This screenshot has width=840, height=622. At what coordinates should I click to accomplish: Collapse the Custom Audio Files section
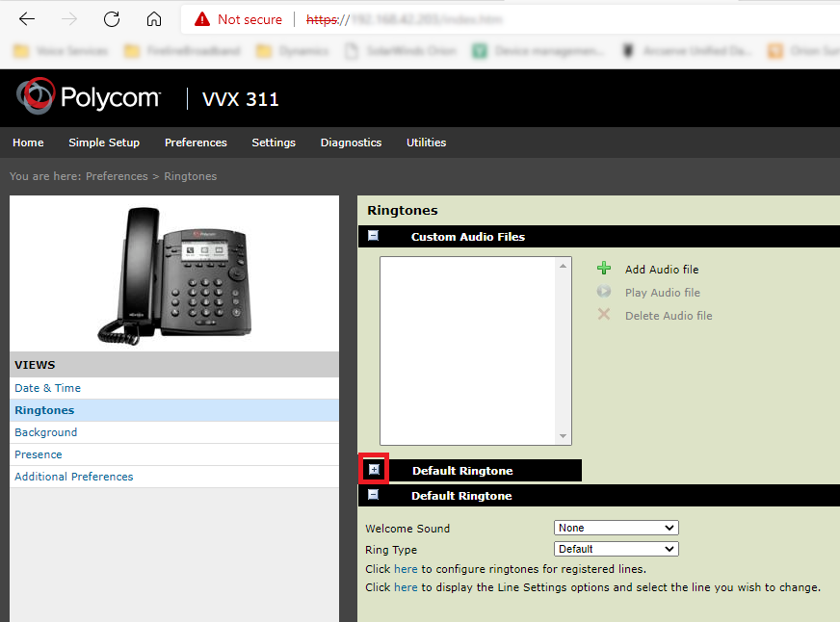tap(374, 236)
